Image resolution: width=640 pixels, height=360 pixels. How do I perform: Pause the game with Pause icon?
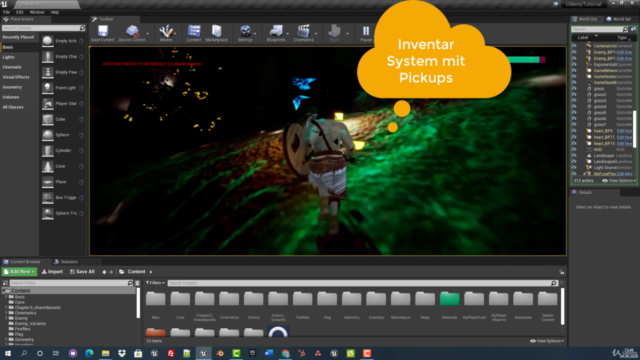coord(366,31)
